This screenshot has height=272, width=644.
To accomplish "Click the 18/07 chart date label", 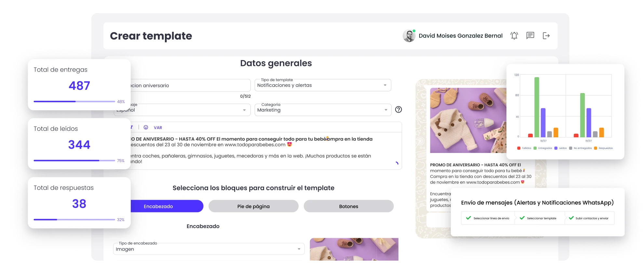I will pyautogui.click(x=543, y=141).
